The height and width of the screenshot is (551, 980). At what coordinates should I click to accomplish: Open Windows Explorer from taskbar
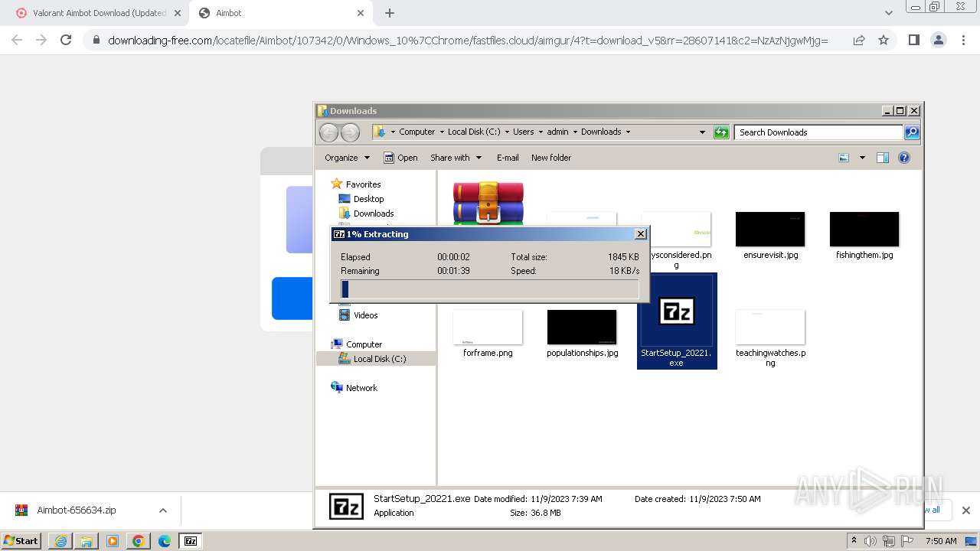(x=87, y=541)
